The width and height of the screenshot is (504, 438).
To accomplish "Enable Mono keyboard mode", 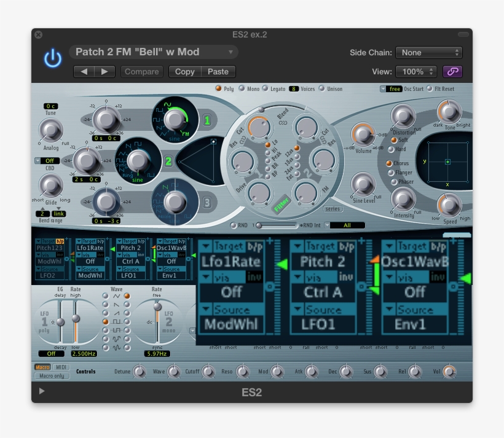I will click(242, 89).
